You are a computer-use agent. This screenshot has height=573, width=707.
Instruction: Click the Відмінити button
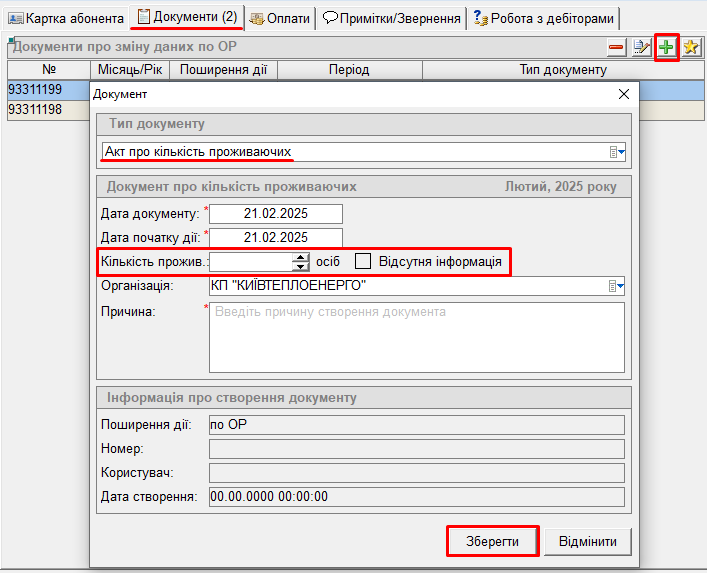[587, 541]
